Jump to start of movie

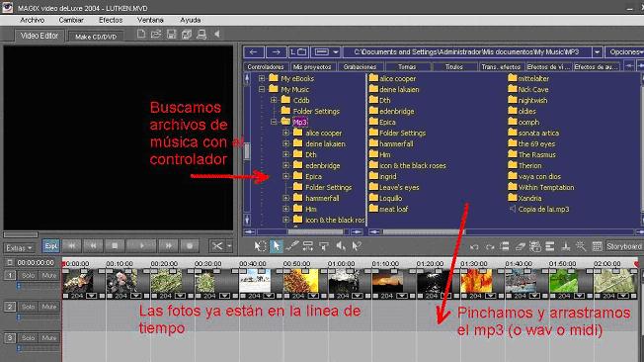tap(72, 246)
